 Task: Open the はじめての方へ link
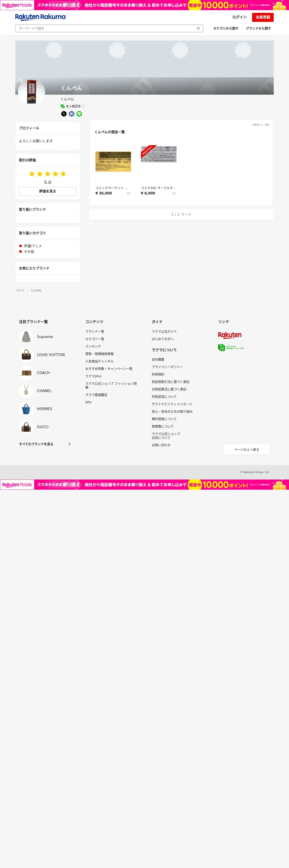(163, 339)
